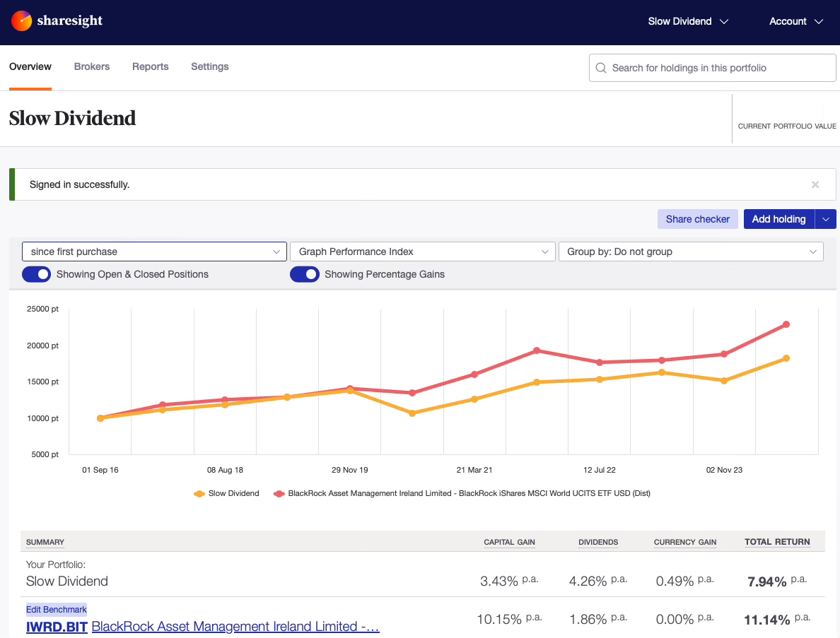Click the Share checker button
840x638 pixels.
(x=697, y=219)
